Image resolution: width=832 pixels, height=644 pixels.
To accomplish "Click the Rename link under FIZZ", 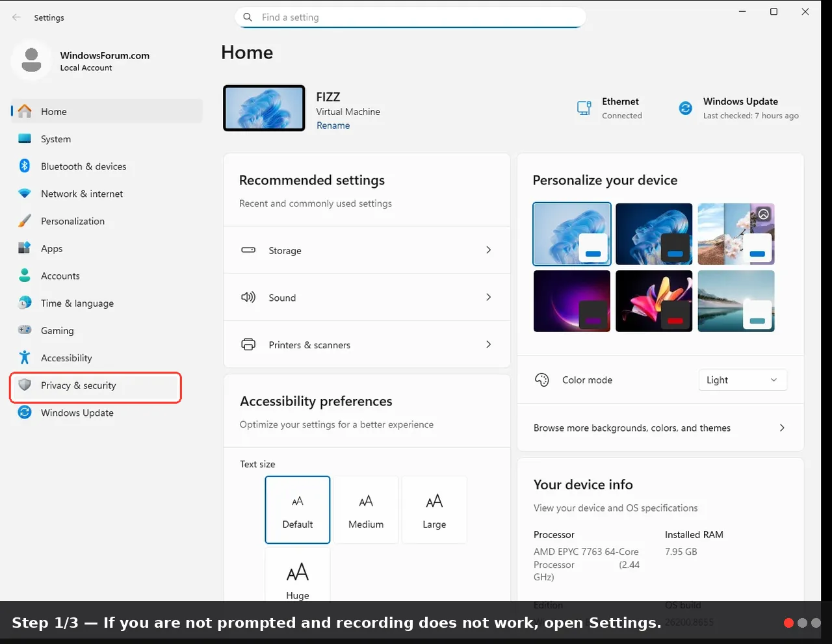I will click(x=333, y=125).
